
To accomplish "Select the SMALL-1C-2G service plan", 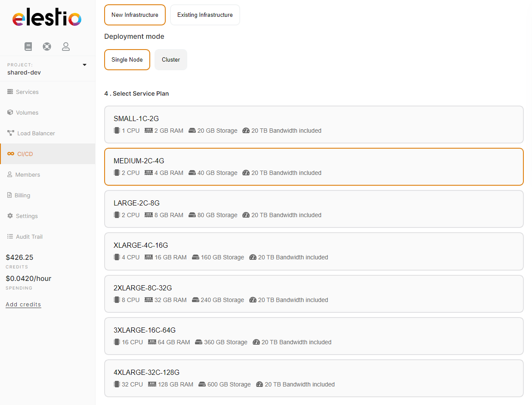I will (x=314, y=125).
